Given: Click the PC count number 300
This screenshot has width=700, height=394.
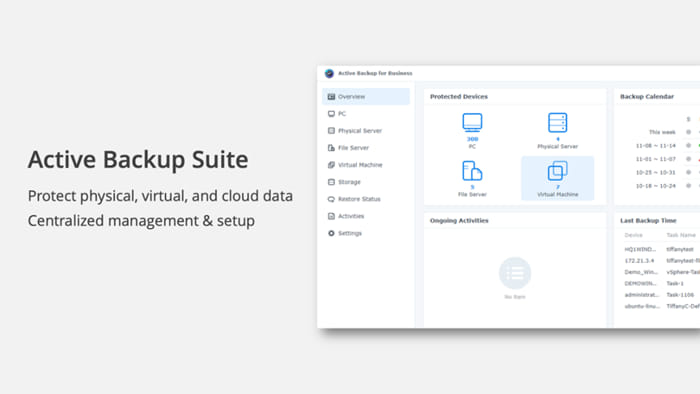Looking at the screenshot, I should click(472, 139).
